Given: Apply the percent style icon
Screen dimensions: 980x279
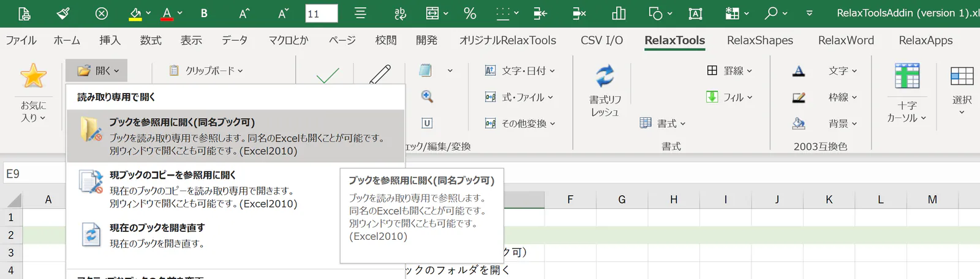Looking at the screenshot, I should [470, 13].
